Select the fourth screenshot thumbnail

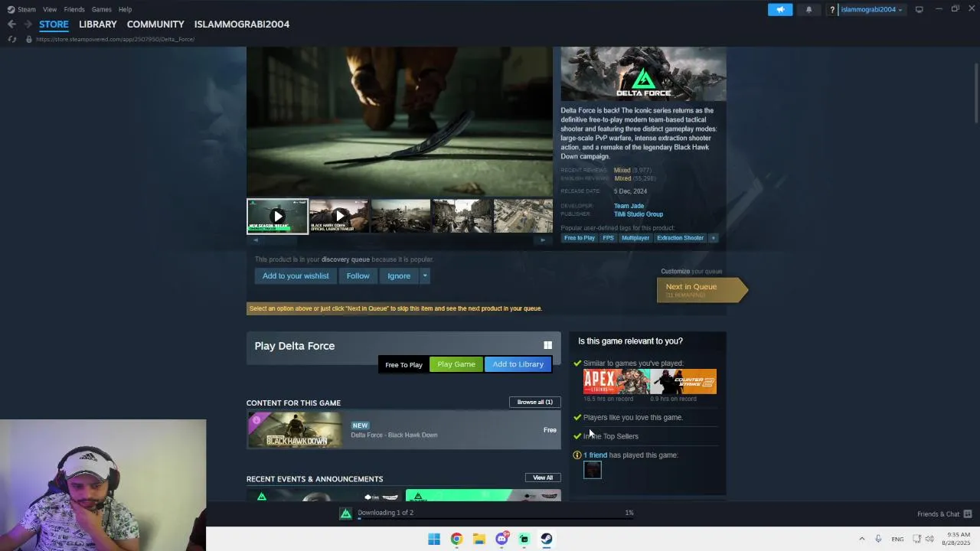coord(462,217)
